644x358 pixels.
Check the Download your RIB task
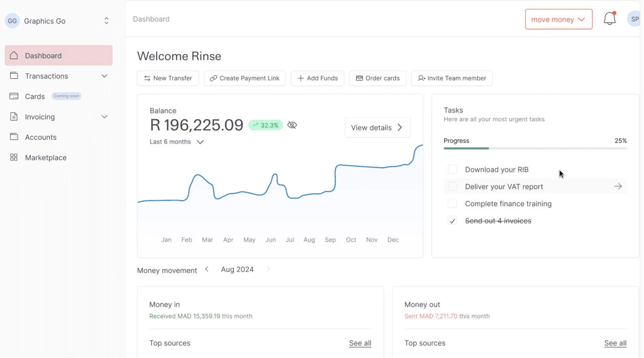(453, 169)
